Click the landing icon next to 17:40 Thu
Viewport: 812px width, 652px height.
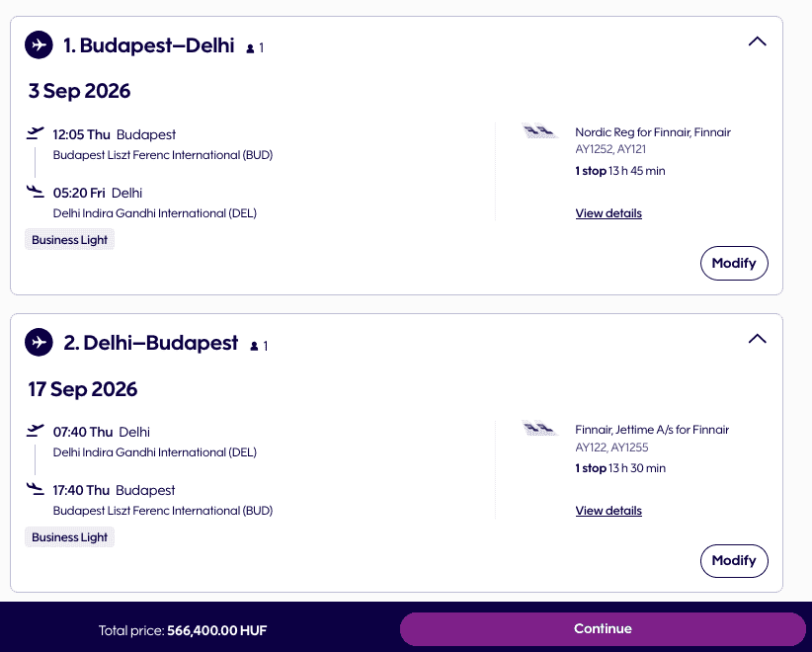click(37, 489)
